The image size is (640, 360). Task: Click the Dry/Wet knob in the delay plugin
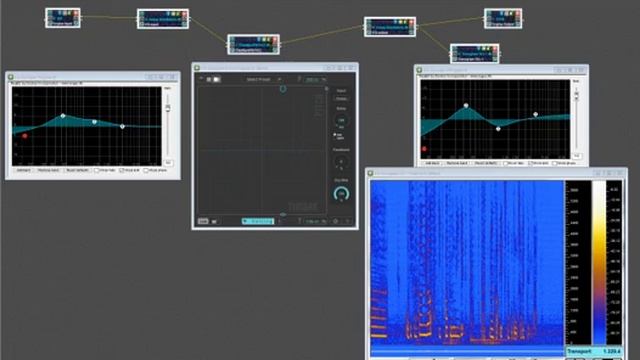point(341,194)
